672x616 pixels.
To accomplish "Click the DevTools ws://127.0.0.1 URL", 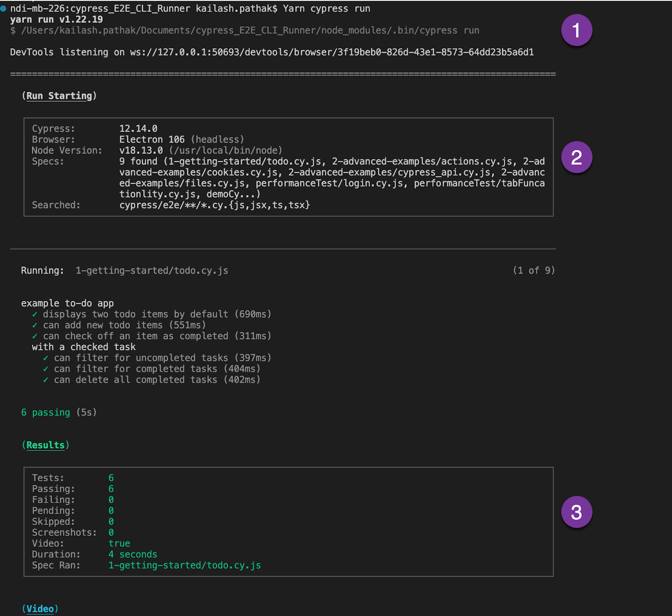I will pos(331,52).
